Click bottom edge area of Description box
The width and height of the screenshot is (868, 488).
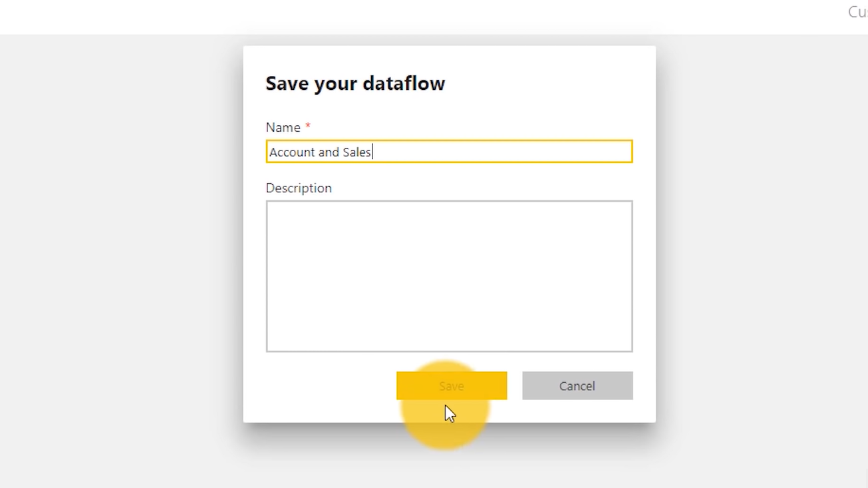[x=449, y=346]
